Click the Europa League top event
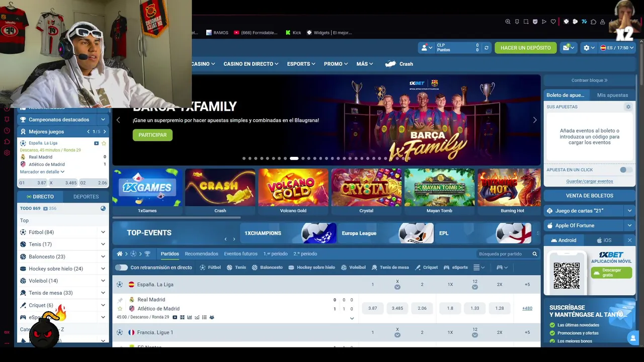The height and width of the screenshot is (362, 644). (386, 233)
